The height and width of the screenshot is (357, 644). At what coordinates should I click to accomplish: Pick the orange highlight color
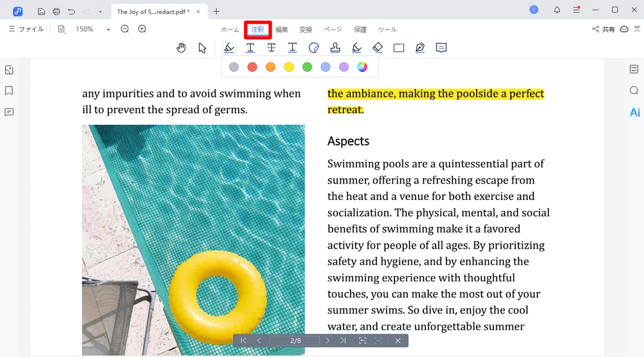tap(270, 67)
